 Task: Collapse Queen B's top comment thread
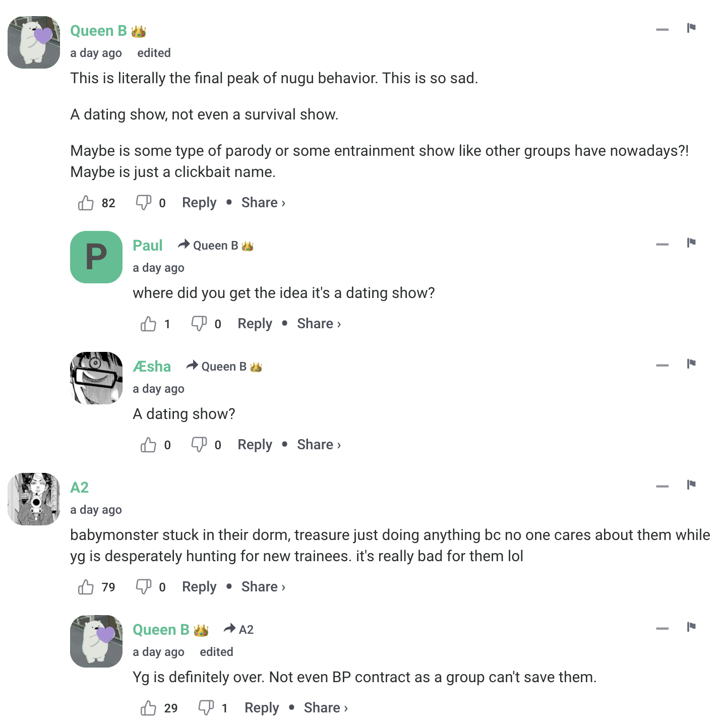[x=662, y=30]
